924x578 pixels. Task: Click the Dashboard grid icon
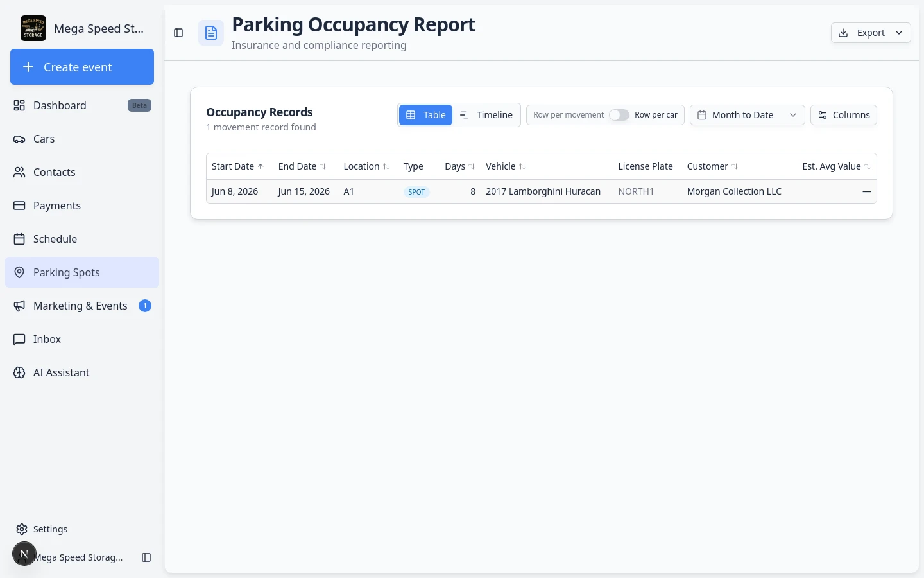click(x=19, y=105)
